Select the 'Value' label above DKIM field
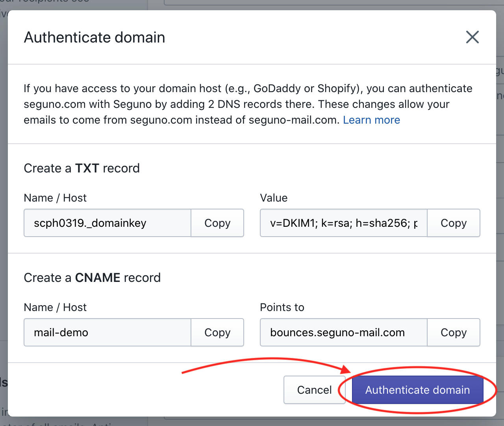The width and height of the screenshot is (504, 426). 274,198
